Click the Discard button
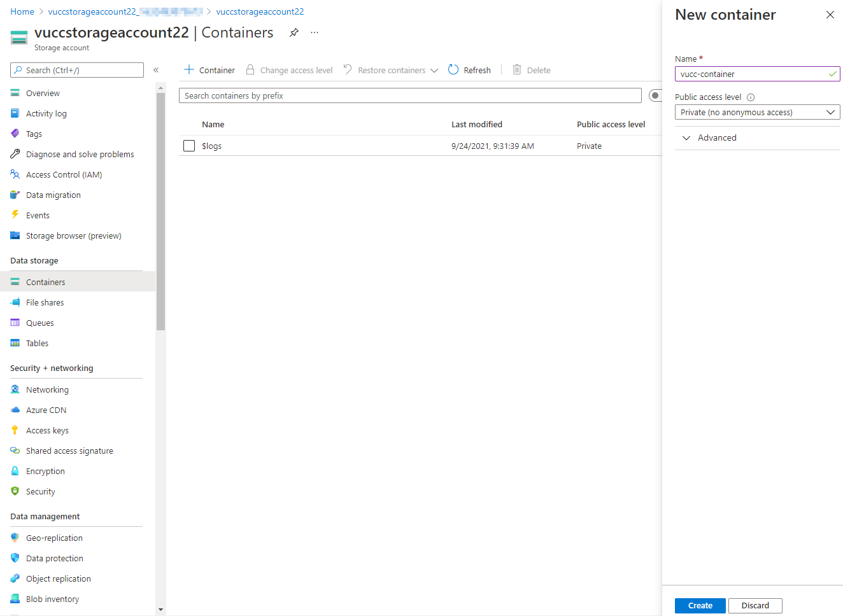The width and height of the screenshot is (843, 616). (x=755, y=606)
